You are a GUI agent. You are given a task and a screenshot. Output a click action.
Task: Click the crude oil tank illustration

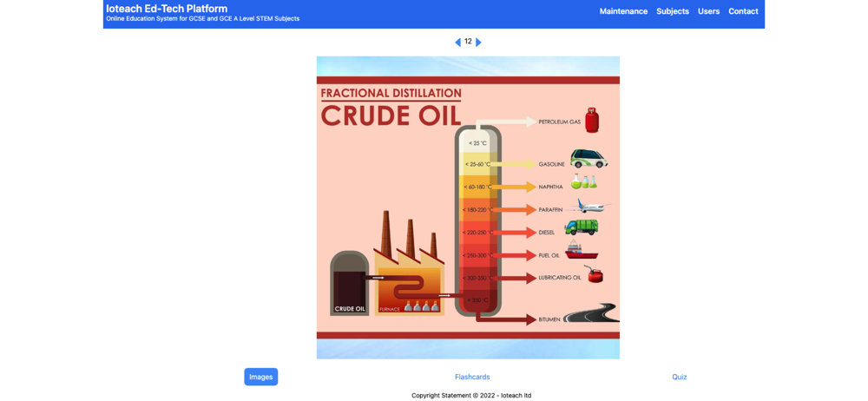click(x=348, y=283)
